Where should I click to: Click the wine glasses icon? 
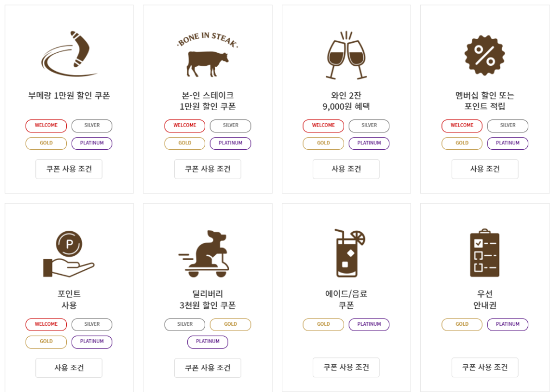(x=346, y=55)
